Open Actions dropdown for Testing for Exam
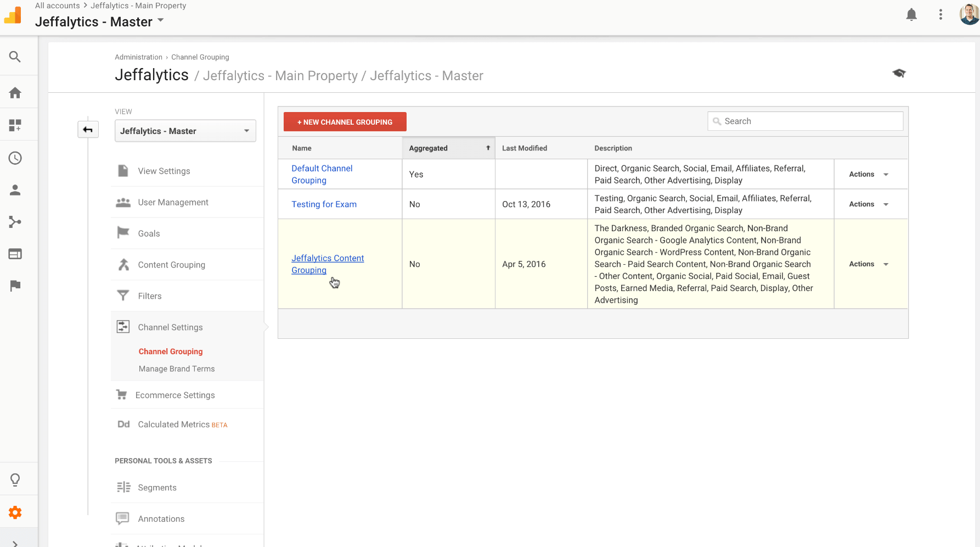980x547 pixels. pos(869,204)
